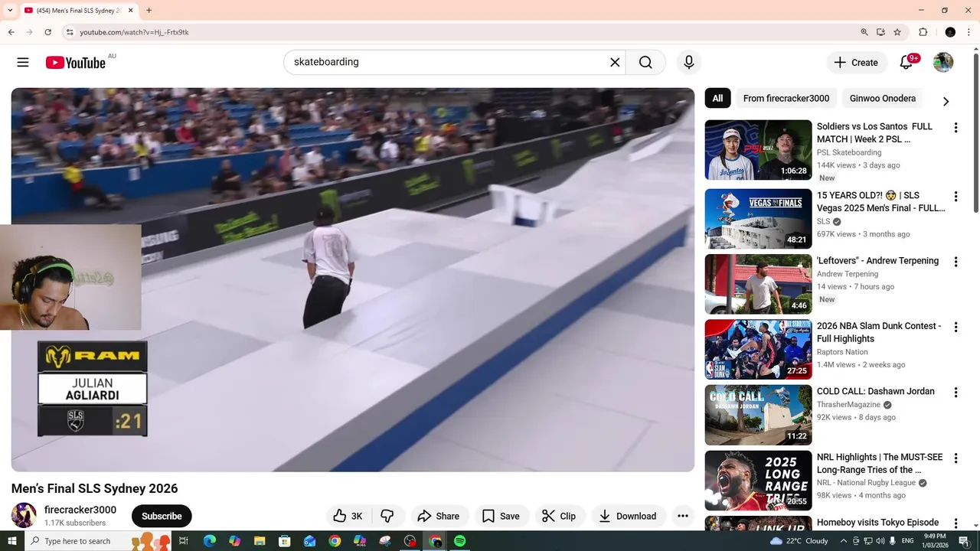Open the zoom indicator in address bar
Image resolution: width=980 pixels, height=551 pixels.
(864, 32)
